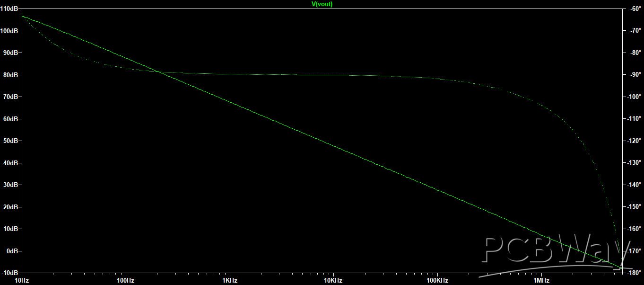
Task: Click the 1MHz frequency axis label
Action: (x=540, y=280)
